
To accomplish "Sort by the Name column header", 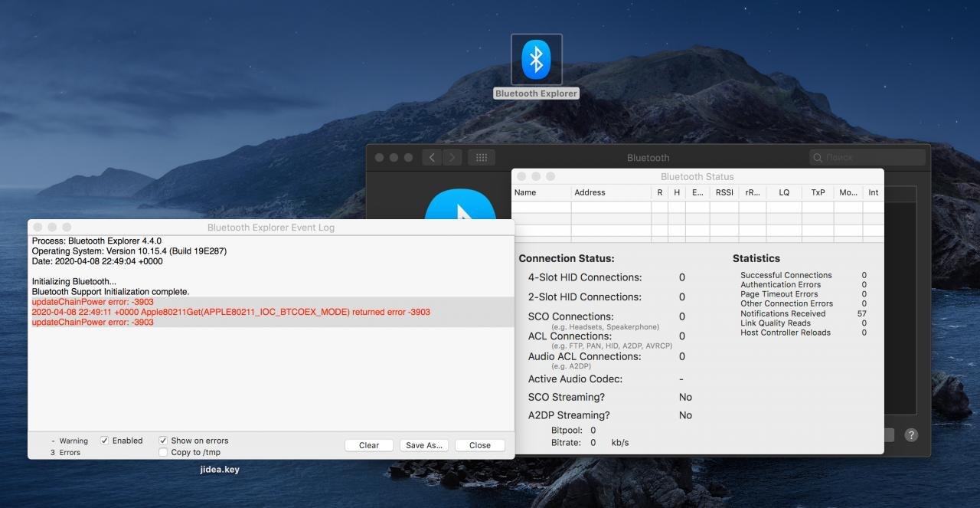I will [541, 192].
